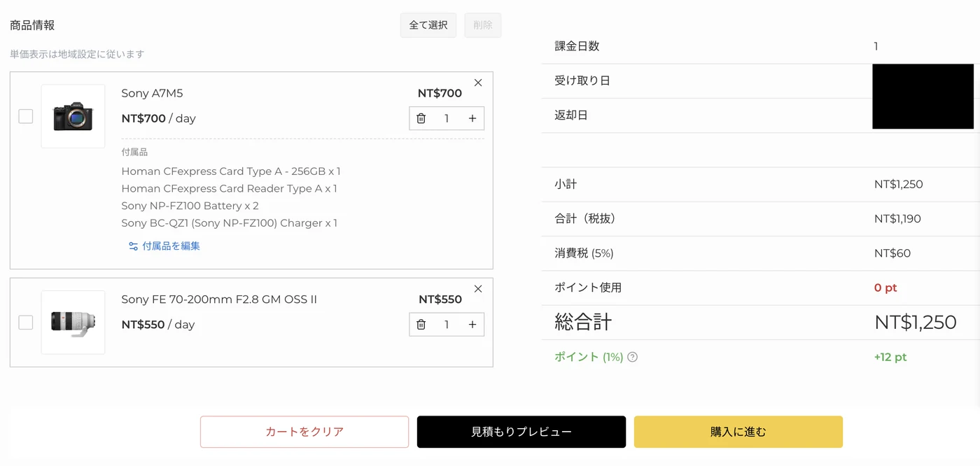The width and height of the screenshot is (980, 466).
Task: Click the 付属品 label above the accessories list
Action: pyautogui.click(x=134, y=152)
